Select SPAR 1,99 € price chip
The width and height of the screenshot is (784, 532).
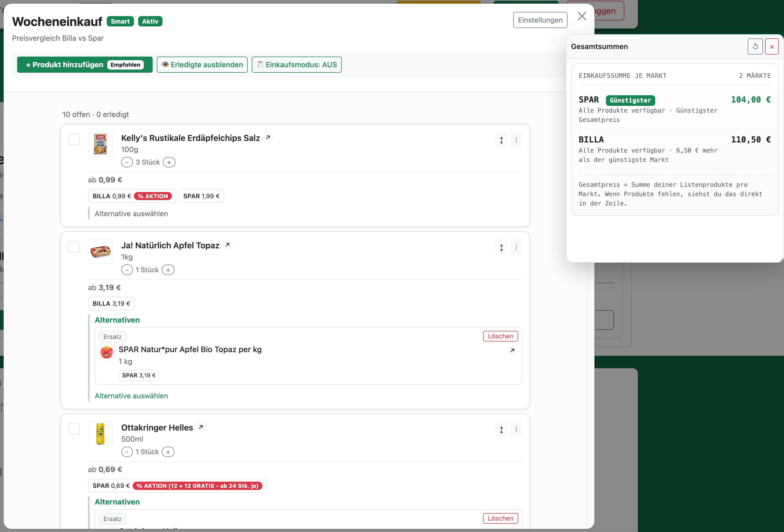point(201,196)
